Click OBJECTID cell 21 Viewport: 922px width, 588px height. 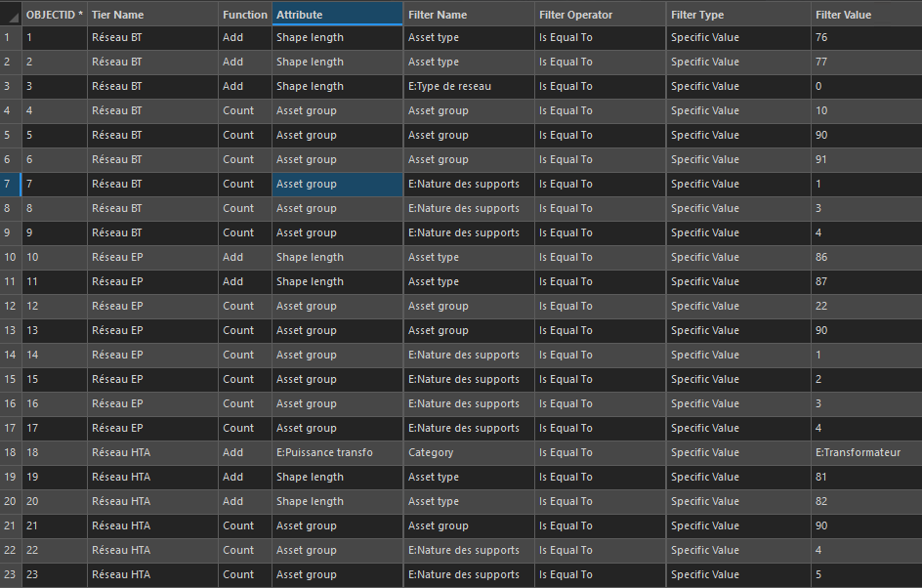55,525
